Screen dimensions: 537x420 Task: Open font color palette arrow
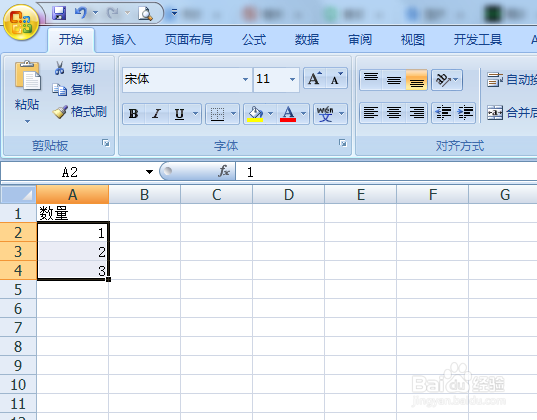(x=303, y=114)
